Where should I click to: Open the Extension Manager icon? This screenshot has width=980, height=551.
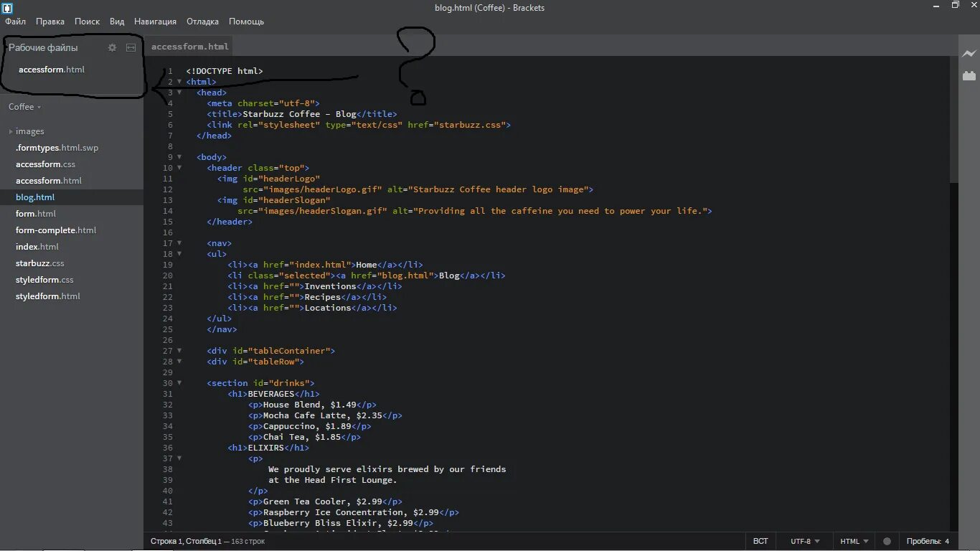pos(969,75)
